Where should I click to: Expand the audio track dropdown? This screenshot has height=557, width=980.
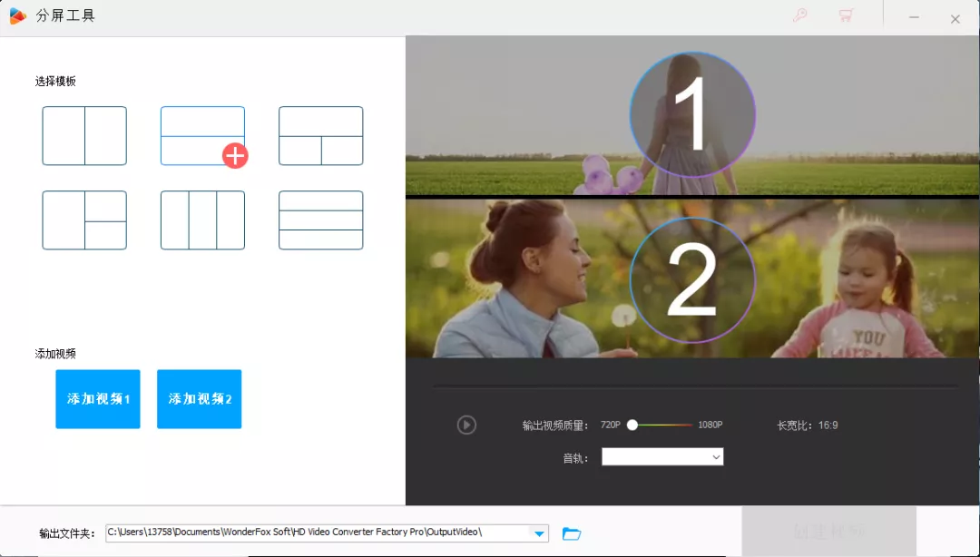tap(662, 457)
